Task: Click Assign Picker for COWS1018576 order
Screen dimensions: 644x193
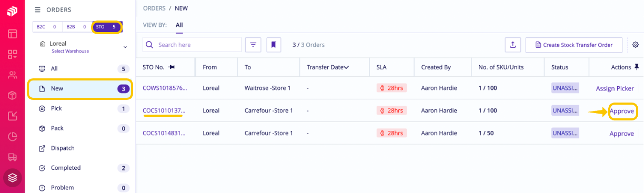Action: [615, 88]
